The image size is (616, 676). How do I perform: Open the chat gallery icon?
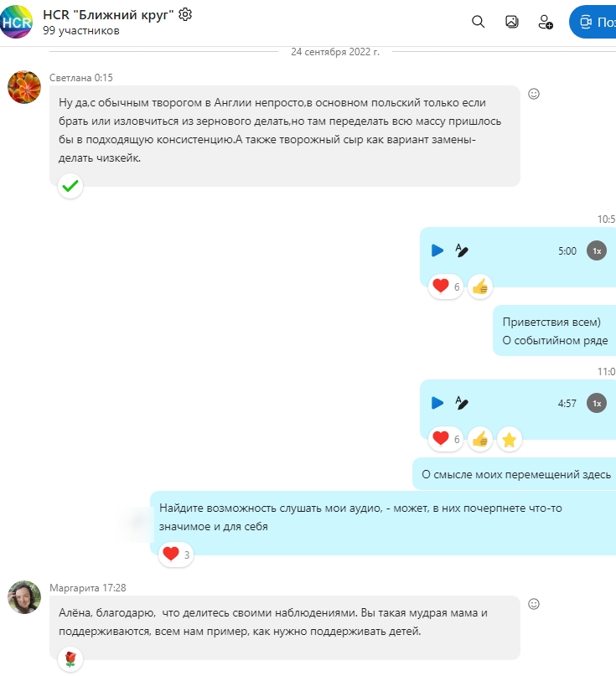coord(511,22)
